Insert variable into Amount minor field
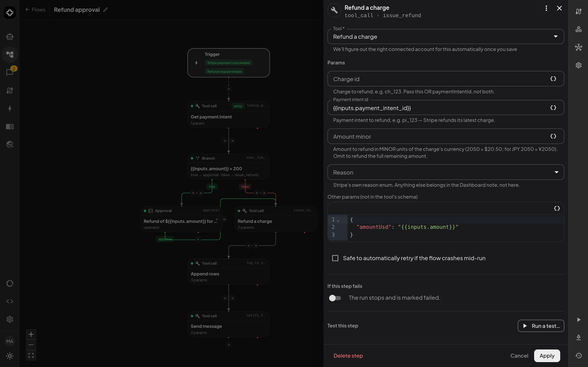This screenshot has height=367, width=588. (553, 136)
